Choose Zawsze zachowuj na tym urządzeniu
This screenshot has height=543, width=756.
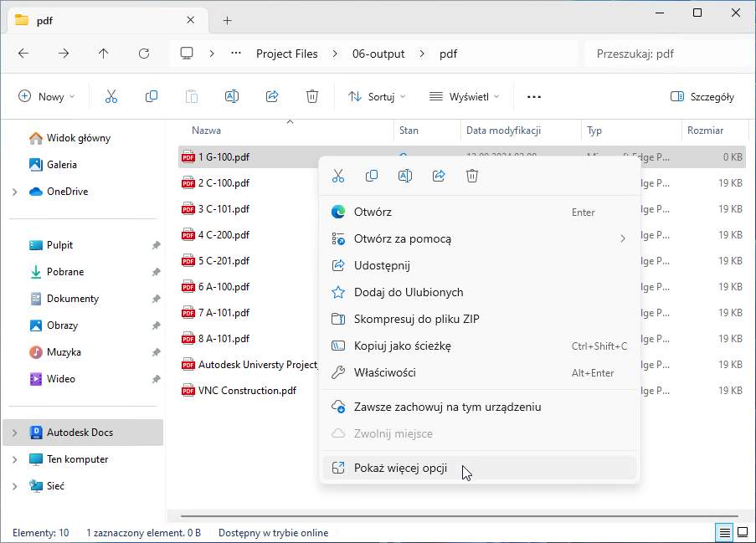click(x=479, y=407)
